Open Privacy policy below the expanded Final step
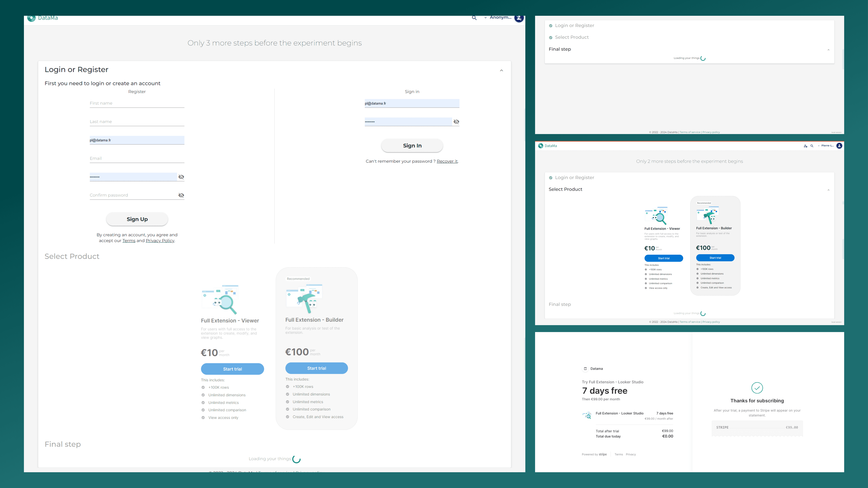This screenshot has width=868, height=488. 711,132
